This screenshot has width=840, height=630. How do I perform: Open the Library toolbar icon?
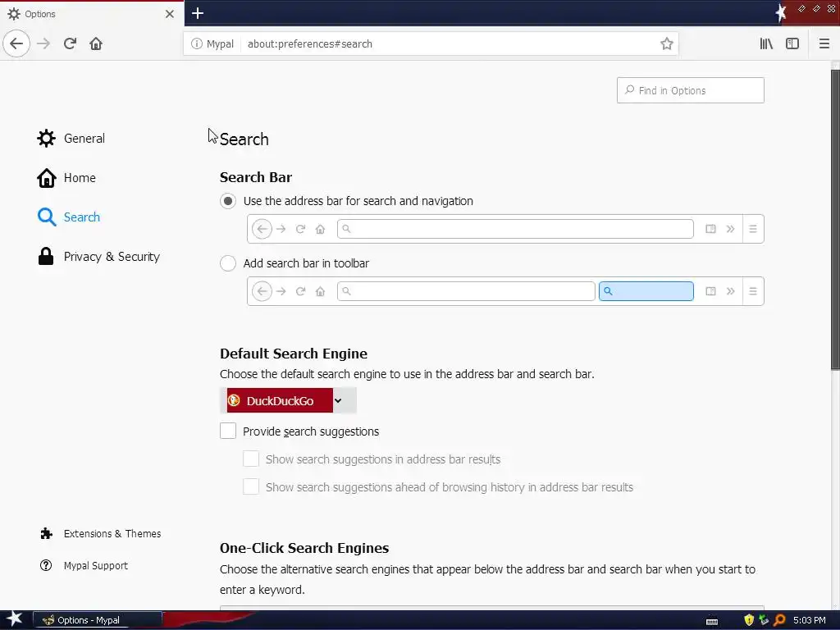pyautogui.click(x=766, y=43)
